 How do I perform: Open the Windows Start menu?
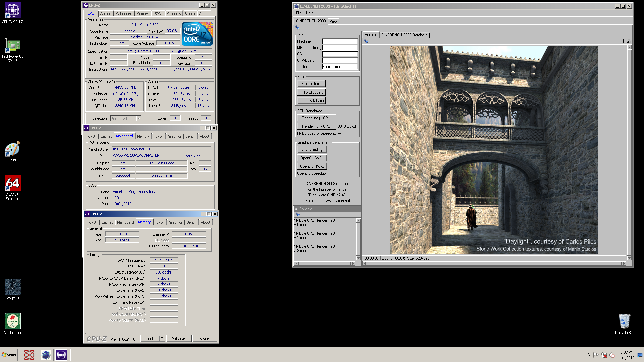coord(9,355)
